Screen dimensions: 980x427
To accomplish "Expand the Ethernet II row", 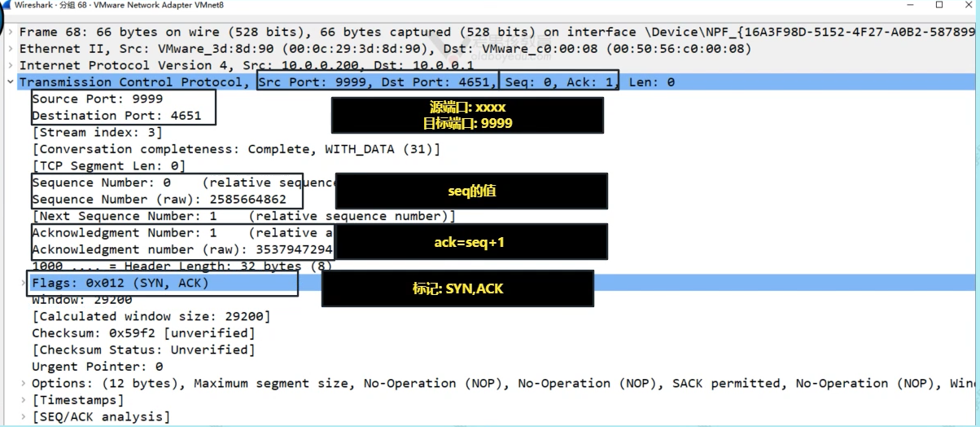I will click(10, 49).
